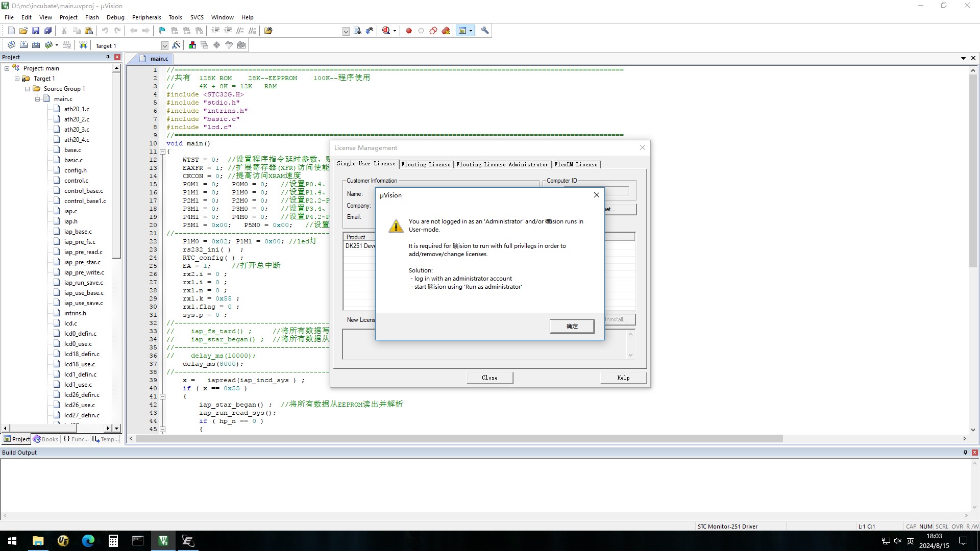Open the Target 1 selection dropdown

pyautogui.click(x=164, y=45)
